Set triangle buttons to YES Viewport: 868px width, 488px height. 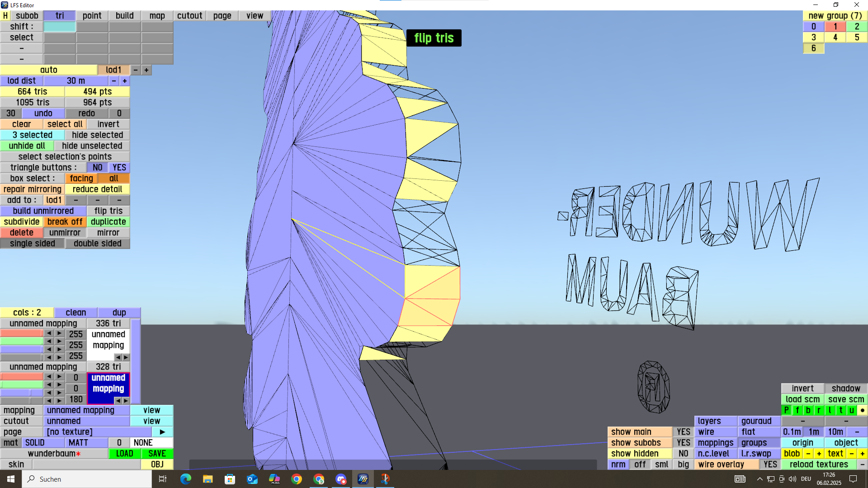[x=119, y=168]
